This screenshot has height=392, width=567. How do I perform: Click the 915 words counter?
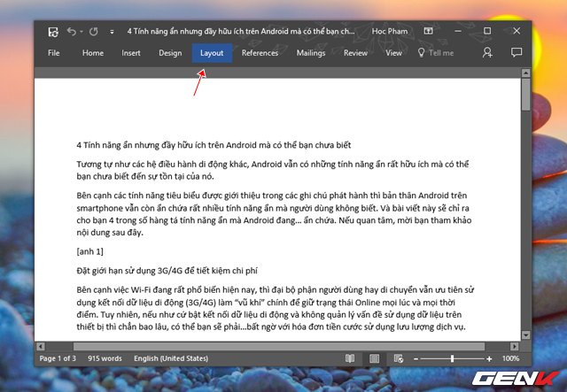(x=105, y=358)
